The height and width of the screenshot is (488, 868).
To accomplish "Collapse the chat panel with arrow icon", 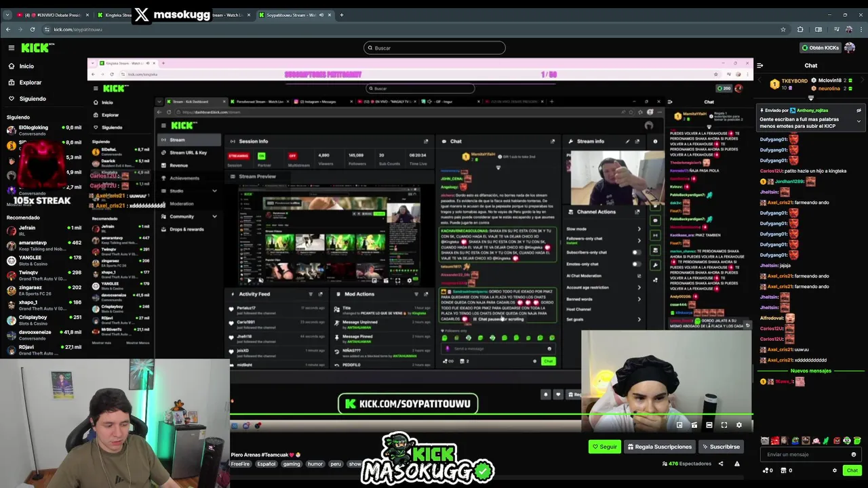I will tap(759, 65).
